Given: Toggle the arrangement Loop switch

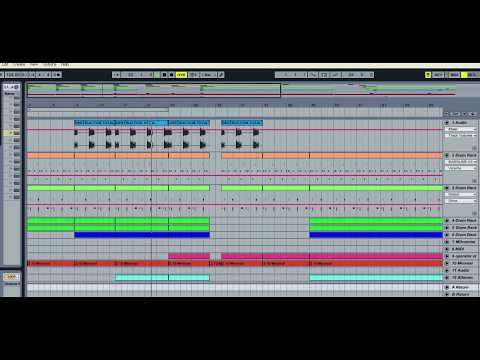Looking at the screenshot, I should 324,75.
